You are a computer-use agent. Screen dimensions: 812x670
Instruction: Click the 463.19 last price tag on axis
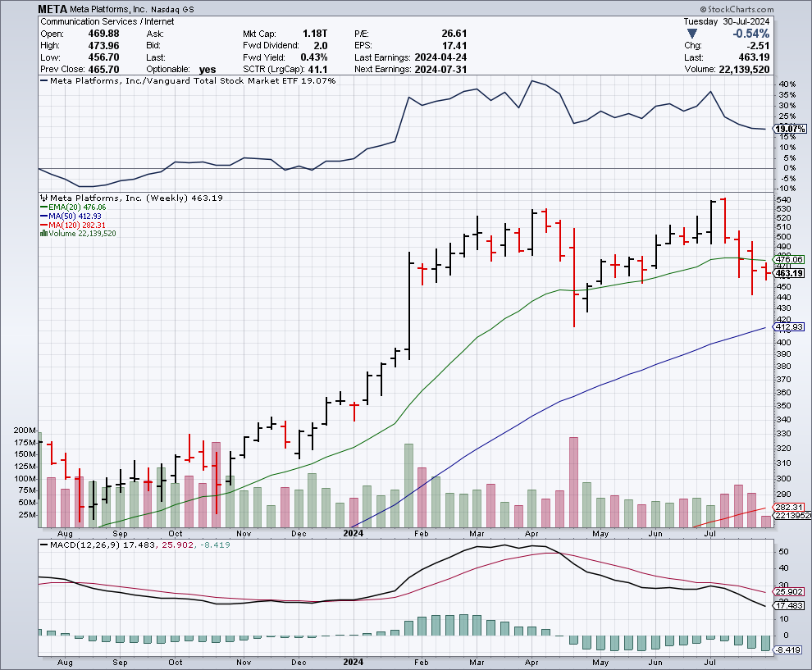(790, 273)
